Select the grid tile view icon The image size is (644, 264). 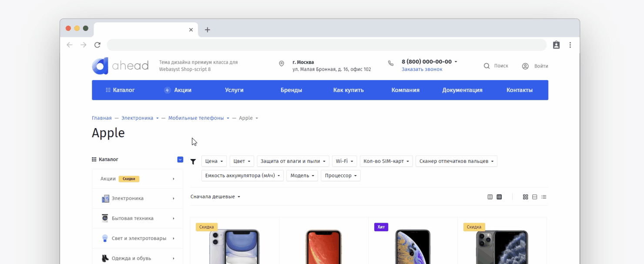(x=526, y=197)
